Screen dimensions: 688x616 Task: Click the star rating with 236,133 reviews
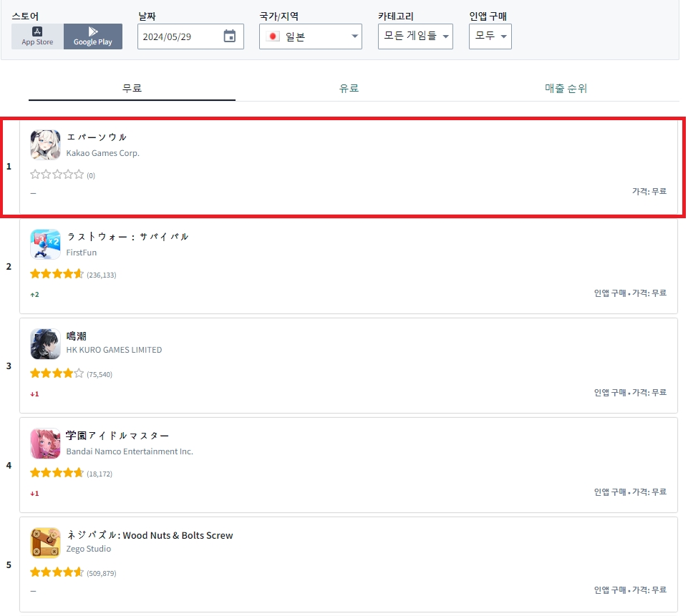click(57, 274)
